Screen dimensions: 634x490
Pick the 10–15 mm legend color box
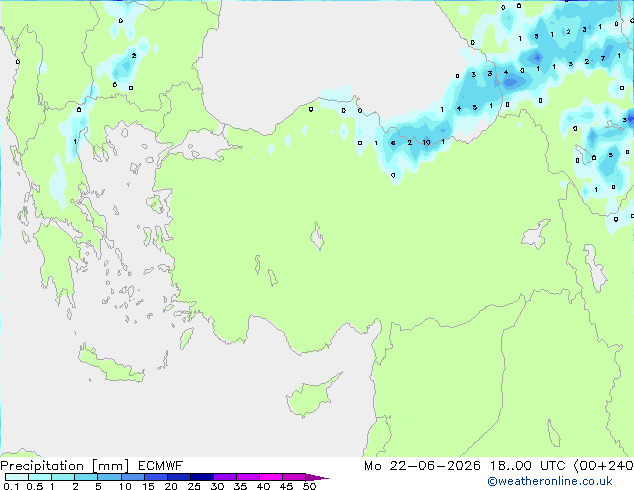132,477
